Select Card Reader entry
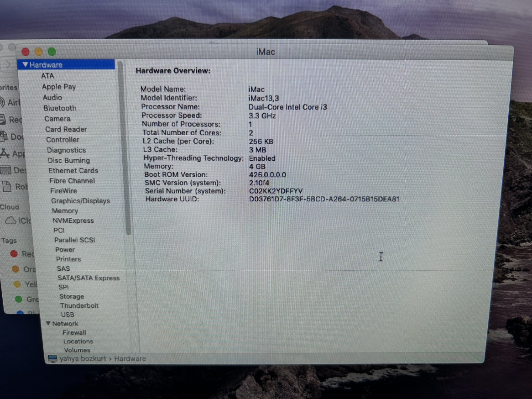532x399 pixels. coord(66,129)
